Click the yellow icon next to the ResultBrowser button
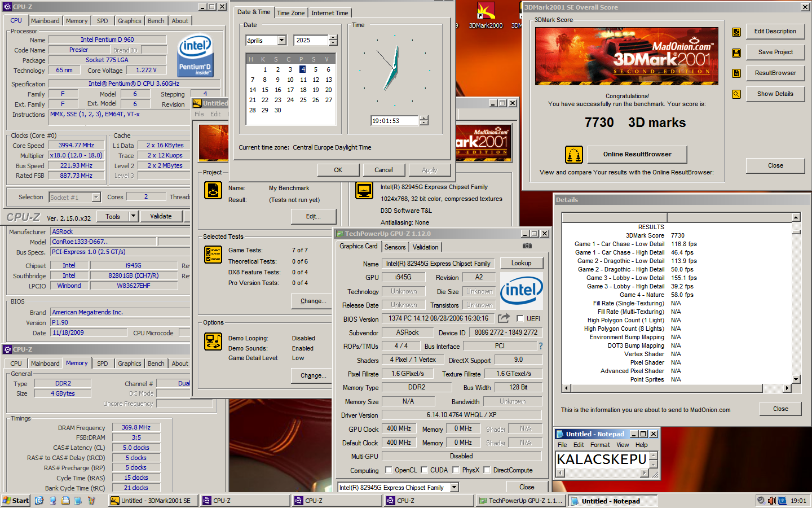The width and height of the screenshot is (812, 508). (736, 73)
